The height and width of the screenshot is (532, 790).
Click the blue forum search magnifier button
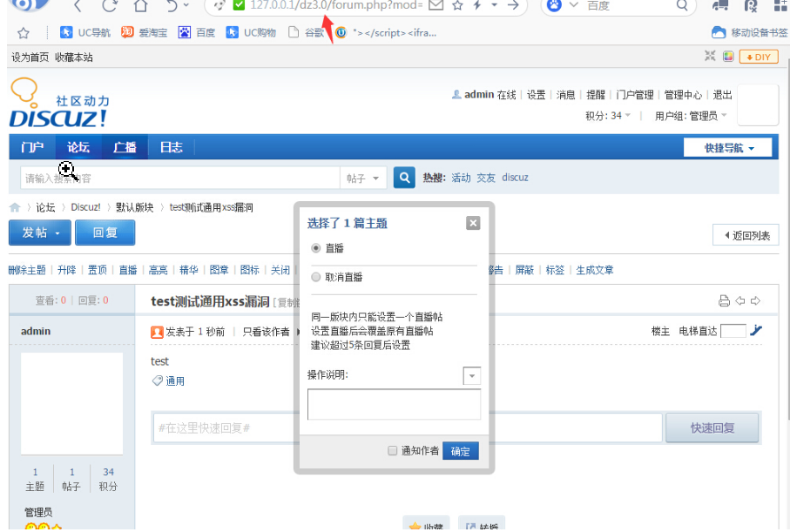coord(404,178)
